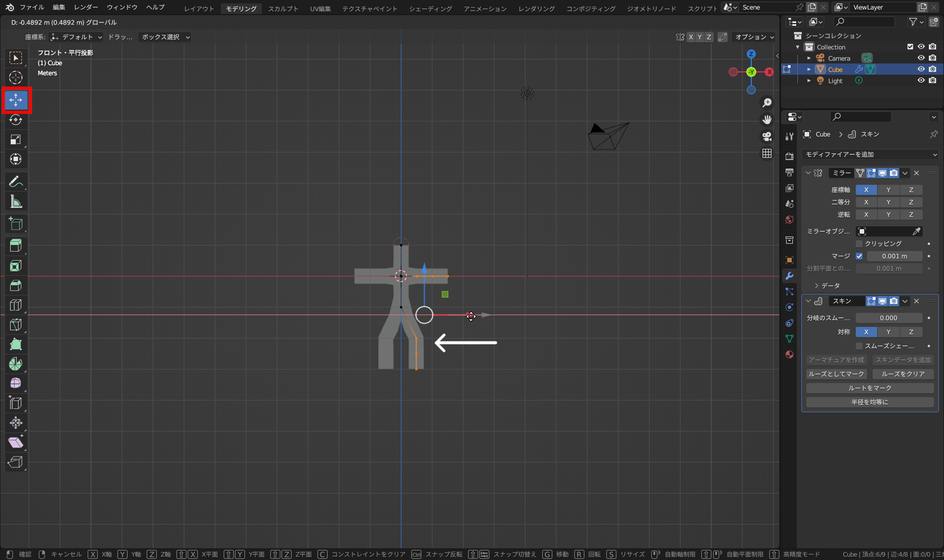Hide the Camera object in the viewport
This screenshot has height=560, width=944.
pyautogui.click(x=921, y=58)
